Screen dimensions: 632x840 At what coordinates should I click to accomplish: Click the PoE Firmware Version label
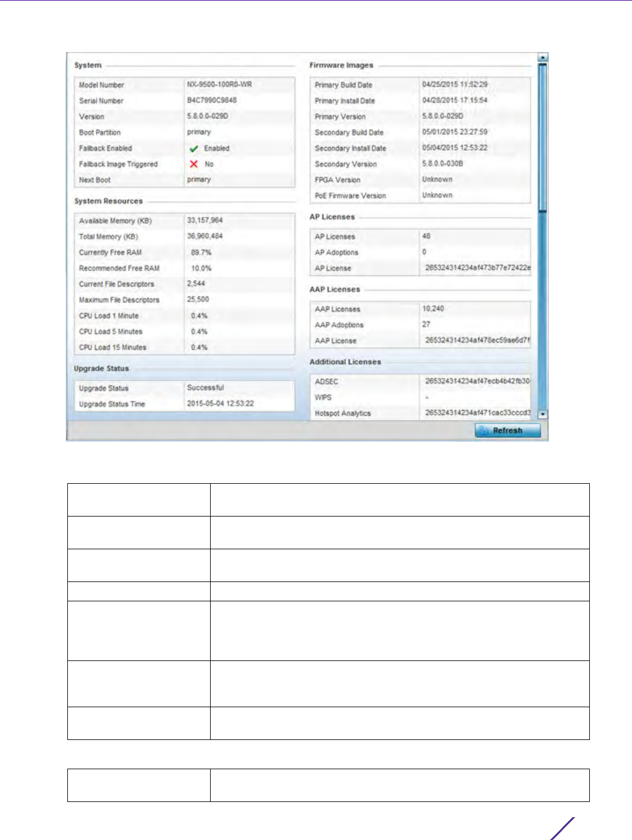(x=351, y=196)
